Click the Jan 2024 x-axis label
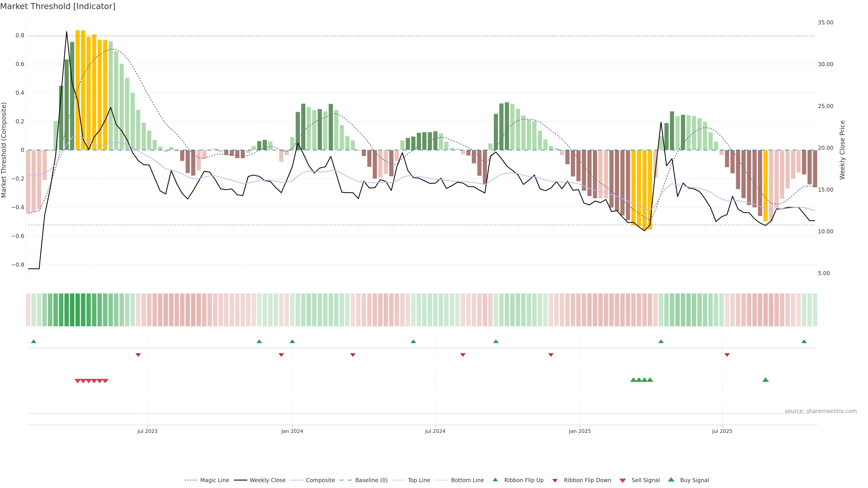This screenshot has height=488, width=868. tap(292, 431)
